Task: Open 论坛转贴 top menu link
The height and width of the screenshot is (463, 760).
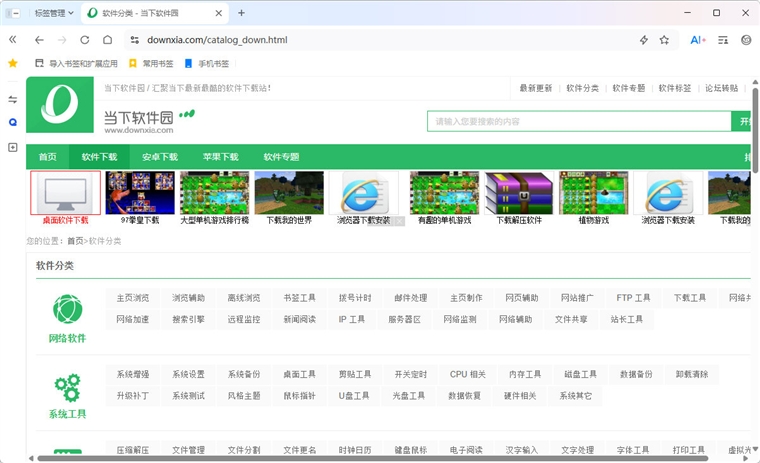Action: click(x=721, y=88)
